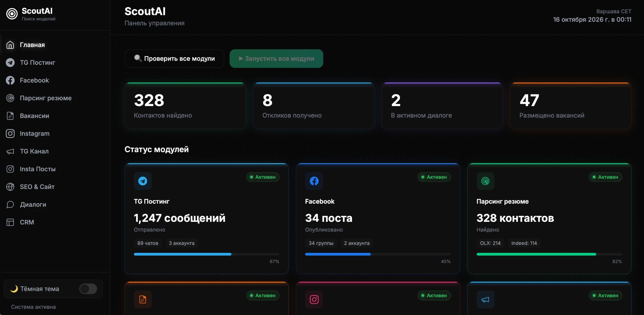Click Проверить все модули button

click(174, 59)
